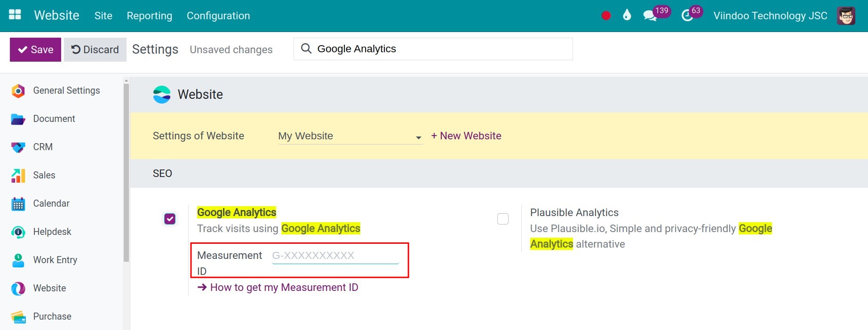This screenshot has width=868, height=330.
Task: Click the Settings breadcrumb title
Action: 155,49
